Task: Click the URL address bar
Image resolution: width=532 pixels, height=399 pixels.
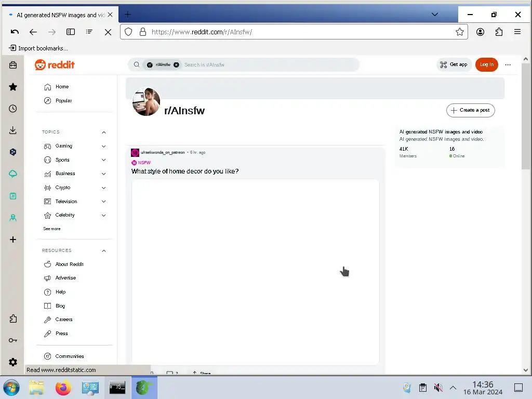Action: 294,32
